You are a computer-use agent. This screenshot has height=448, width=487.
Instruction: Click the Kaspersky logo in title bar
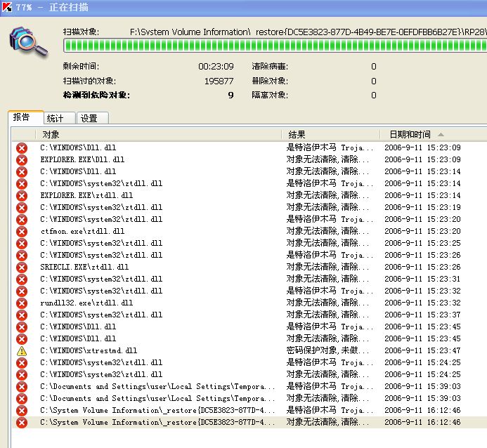(6, 6)
